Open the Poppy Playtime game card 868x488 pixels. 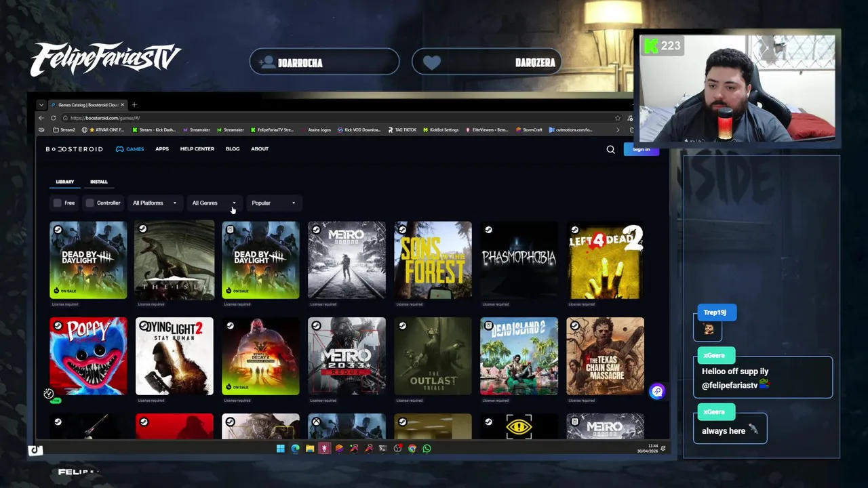[x=88, y=357]
